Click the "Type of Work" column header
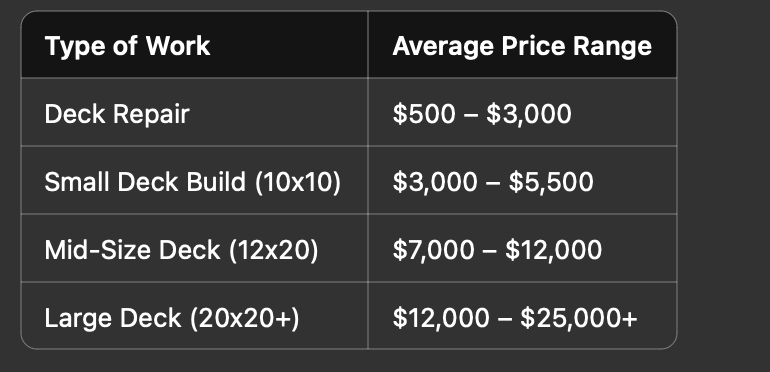The height and width of the screenshot is (372, 770). coord(194,45)
